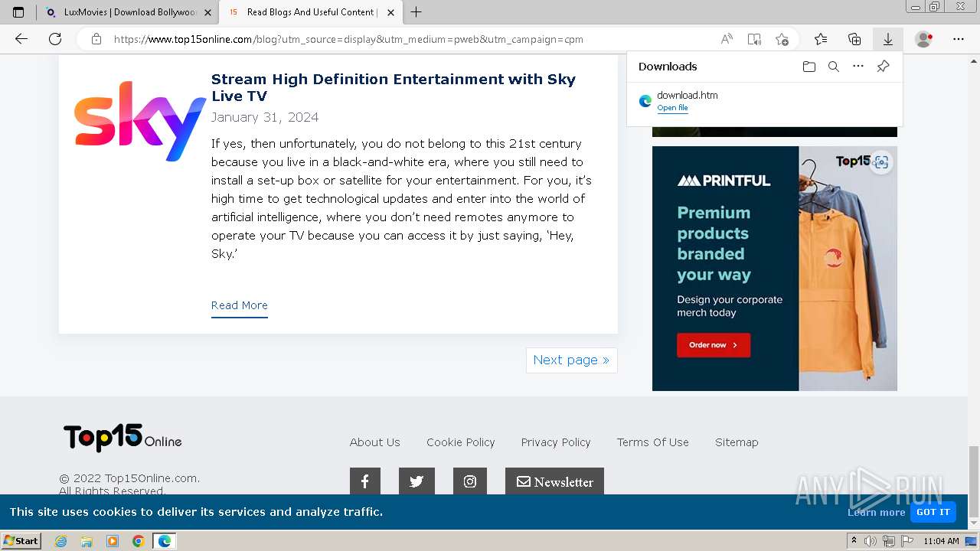The height and width of the screenshot is (551, 980).
Task: View site information lock icon
Action: [x=96, y=39]
